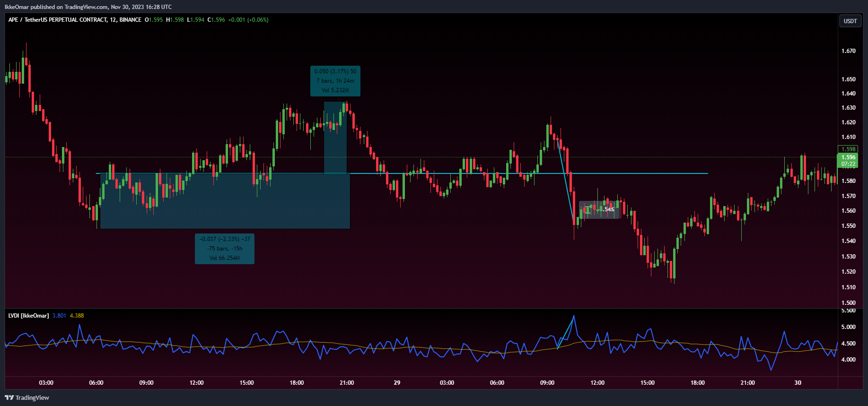Screen dimensions: 868x406
Task: Click the low price value L1.594
Action: [196, 20]
